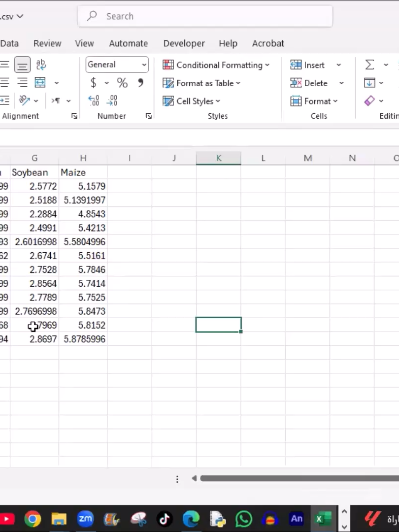
Task: Switch to the Review ribbon tab
Action: 47,43
